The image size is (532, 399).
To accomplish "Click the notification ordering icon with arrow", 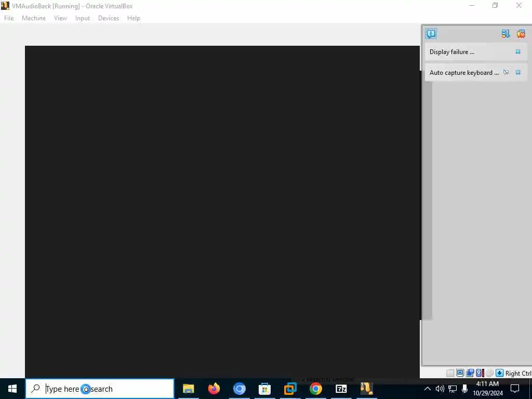I will point(506,34).
